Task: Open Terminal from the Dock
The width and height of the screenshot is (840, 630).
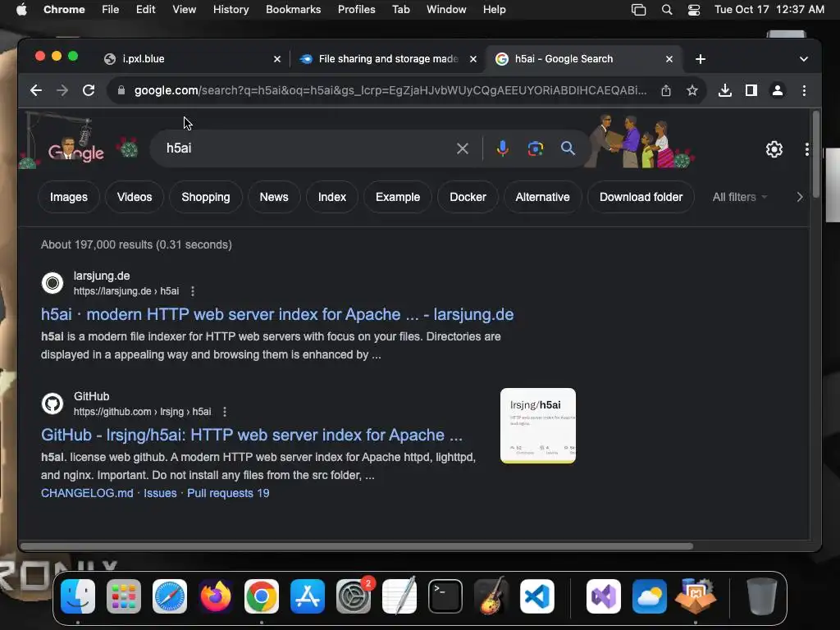Action: click(445, 596)
